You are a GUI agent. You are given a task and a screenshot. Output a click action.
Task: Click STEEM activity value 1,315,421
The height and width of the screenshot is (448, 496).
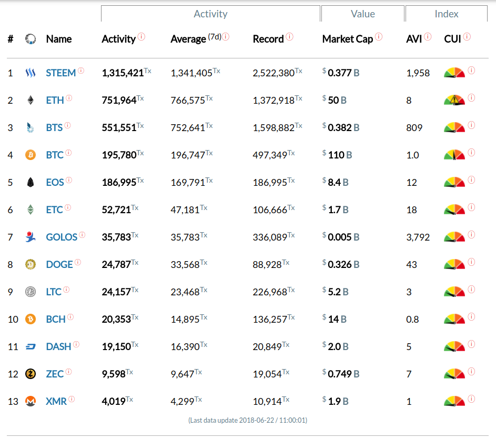click(x=123, y=73)
